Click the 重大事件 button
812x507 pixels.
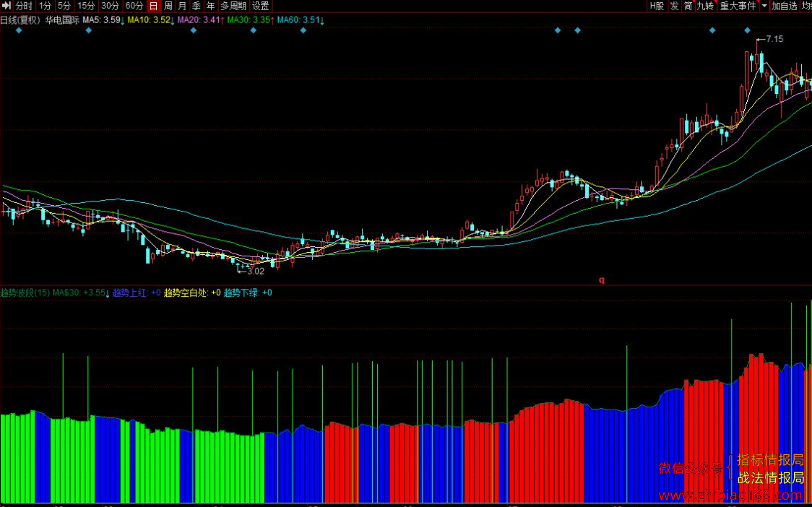[738, 6]
